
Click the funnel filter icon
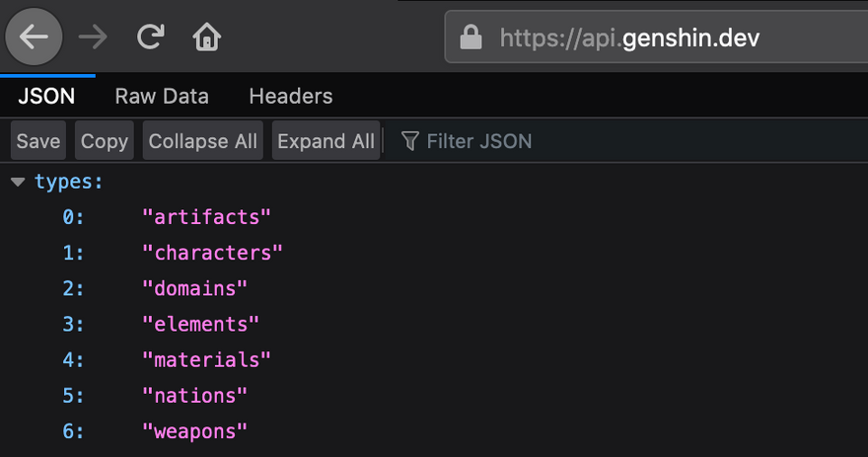[409, 141]
